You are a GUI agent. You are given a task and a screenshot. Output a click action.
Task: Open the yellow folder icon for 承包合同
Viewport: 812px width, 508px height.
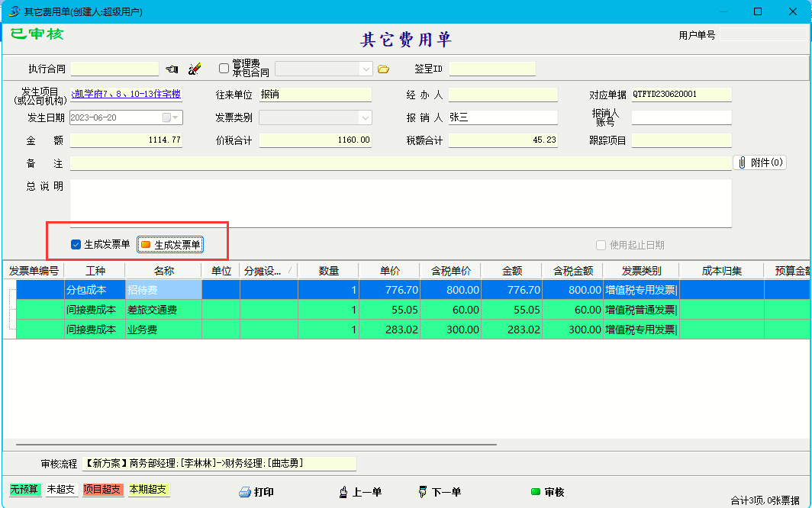pyautogui.click(x=383, y=69)
